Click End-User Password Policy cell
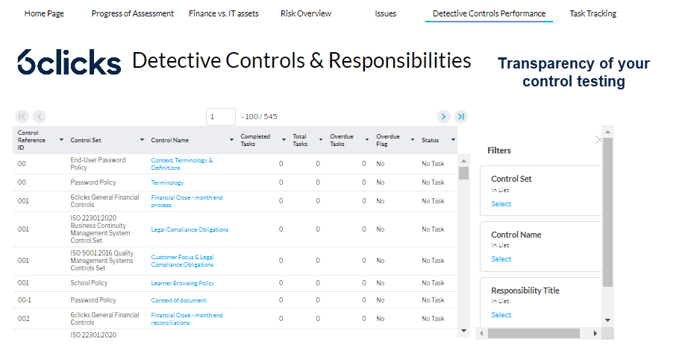This screenshot has height=362, width=688. 98,164
